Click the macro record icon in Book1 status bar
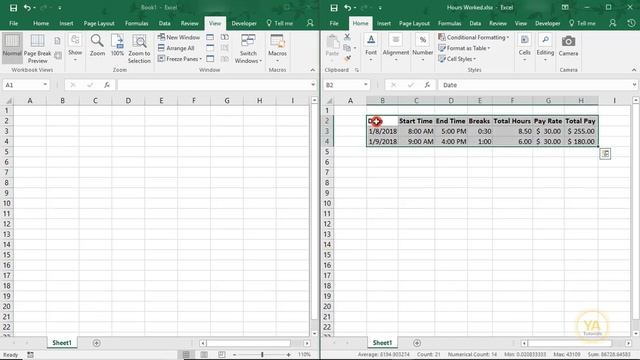640x360 pixels. [x=30, y=355]
